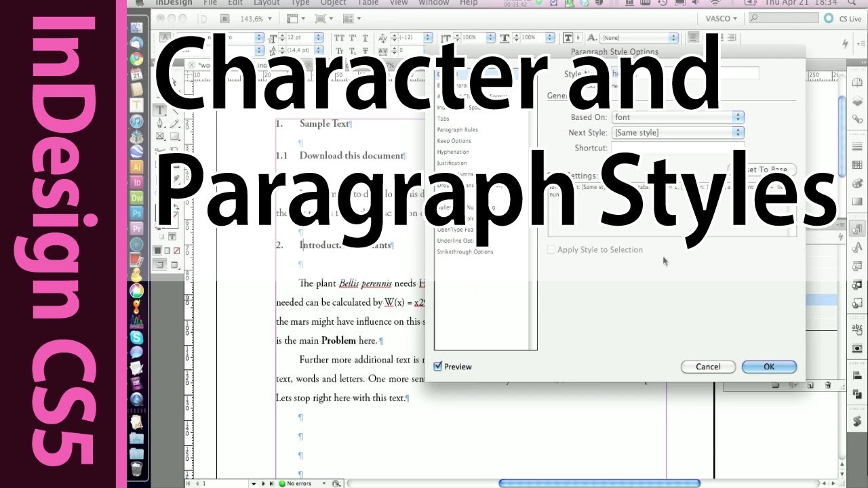Screen dimensions: 868x488
Task: Click the trash icon in styles panel
Action: coord(827,385)
